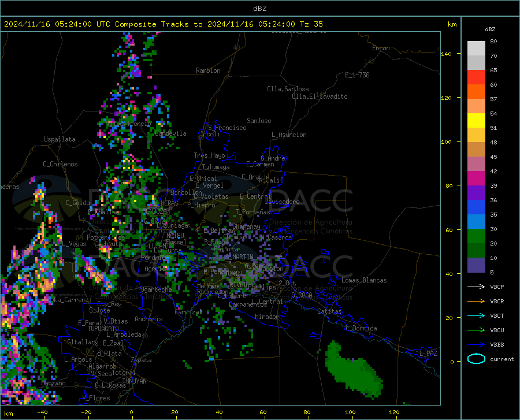
Task: Click the Anchoris map label
Action: [148, 319]
